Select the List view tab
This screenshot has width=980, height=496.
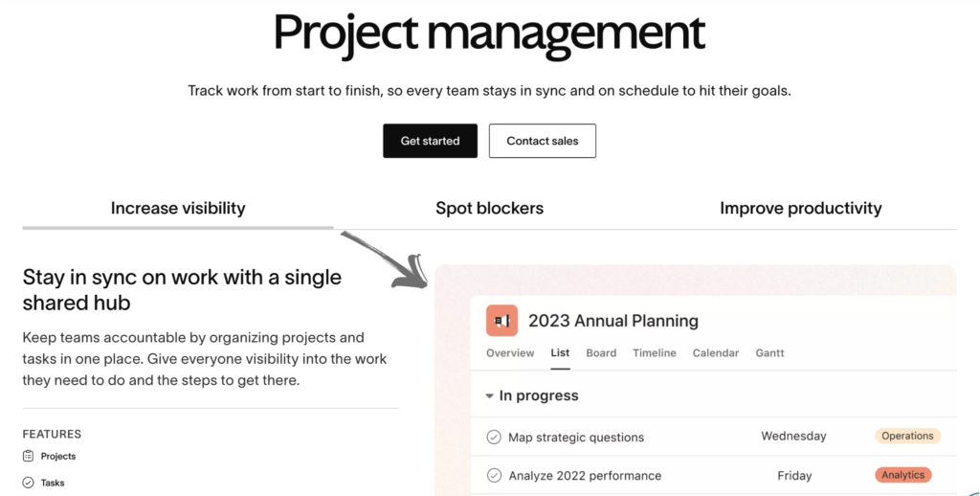point(560,352)
